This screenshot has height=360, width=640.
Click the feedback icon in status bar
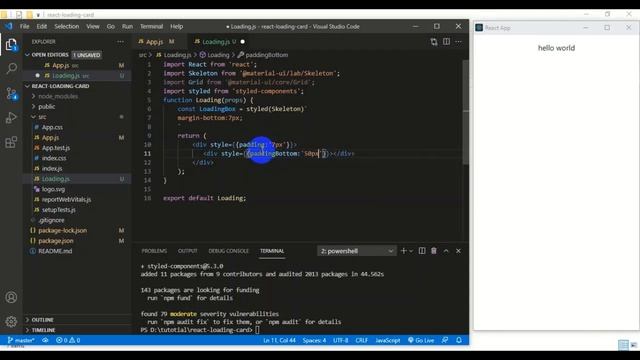point(445,340)
